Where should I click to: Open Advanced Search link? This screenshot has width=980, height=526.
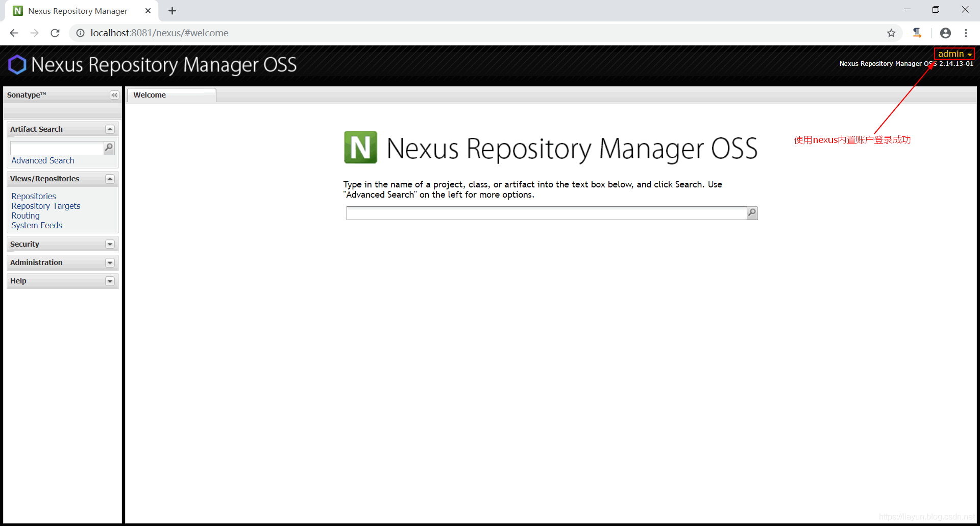[43, 160]
